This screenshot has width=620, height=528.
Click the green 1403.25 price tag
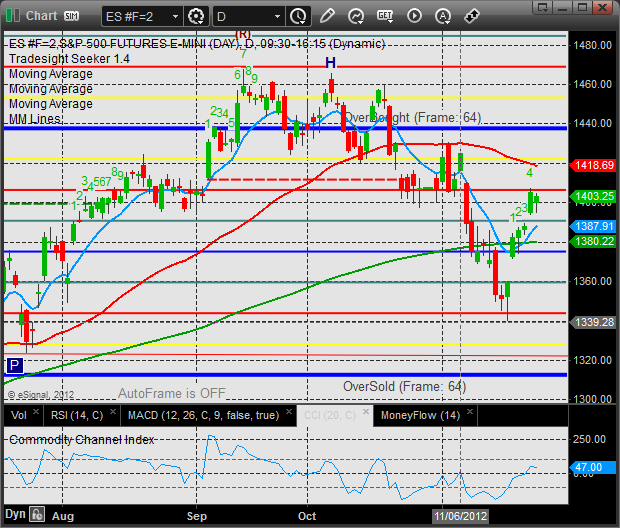[592, 196]
